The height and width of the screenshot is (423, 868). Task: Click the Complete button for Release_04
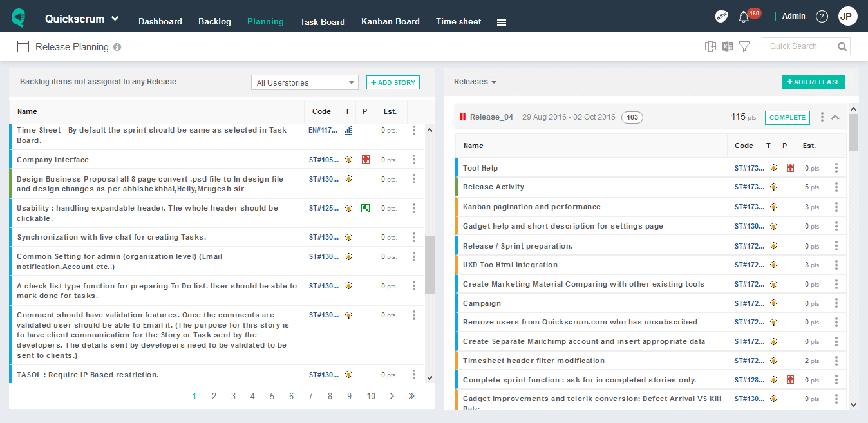[x=788, y=117]
